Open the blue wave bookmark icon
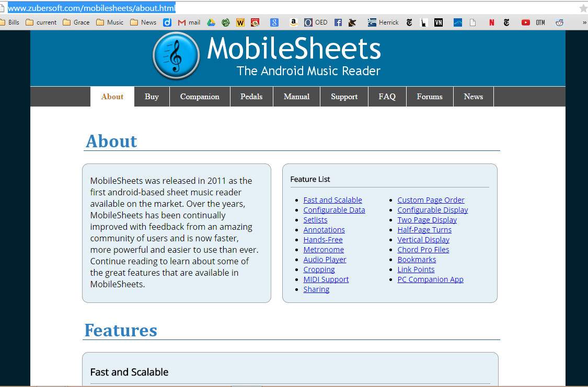Viewport: 588px width, 387px height. [x=458, y=22]
